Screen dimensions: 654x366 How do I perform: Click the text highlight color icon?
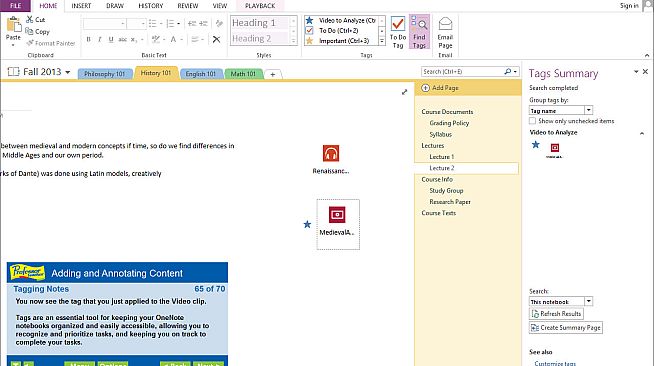(156, 39)
